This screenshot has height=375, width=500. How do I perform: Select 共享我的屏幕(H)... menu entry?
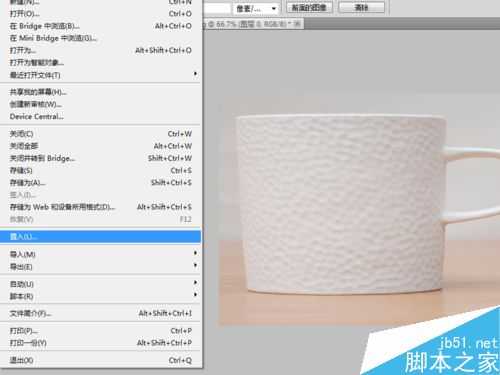tap(100, 92)
